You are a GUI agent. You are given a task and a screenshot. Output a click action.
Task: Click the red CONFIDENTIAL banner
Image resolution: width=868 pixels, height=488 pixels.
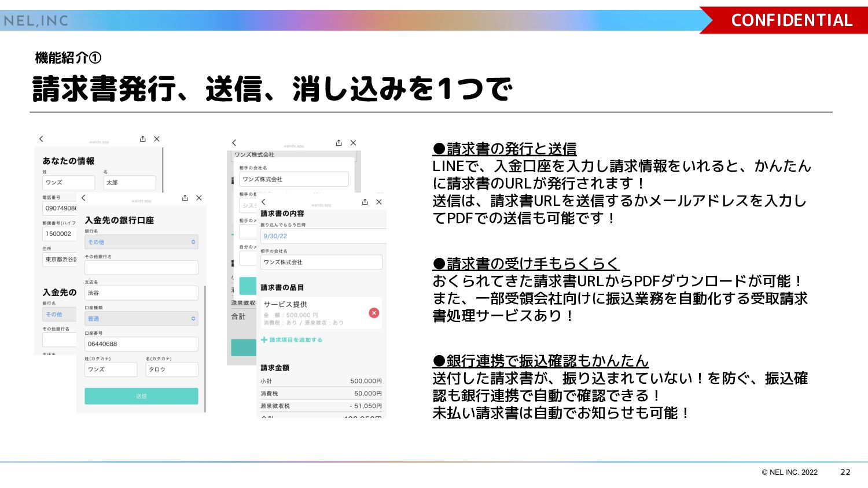pyautogui.click(x=784, y=20)
